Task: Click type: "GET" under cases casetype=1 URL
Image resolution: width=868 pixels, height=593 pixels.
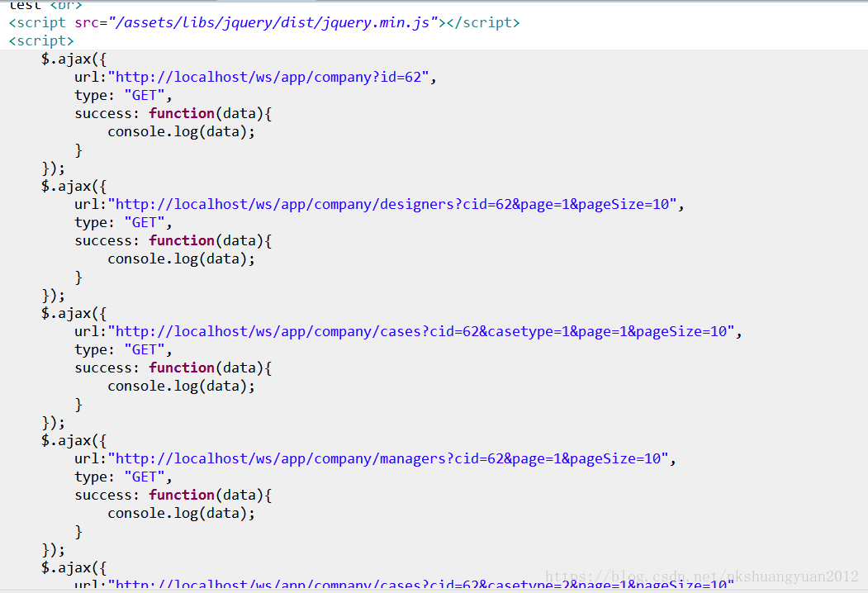Action: [x=123, y=350]
